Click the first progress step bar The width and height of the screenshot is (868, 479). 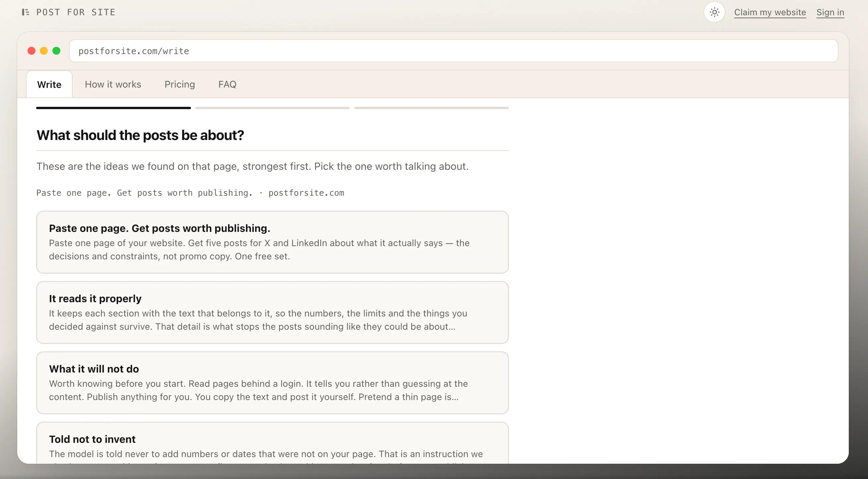point(113,108)
